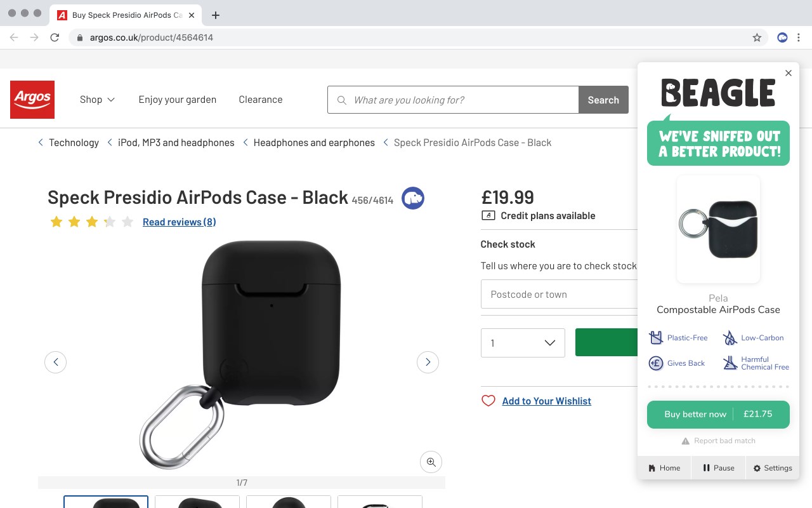Screen dimensions: 812x508
Task: Show the previous product image
Action: (x=56, y=362)
